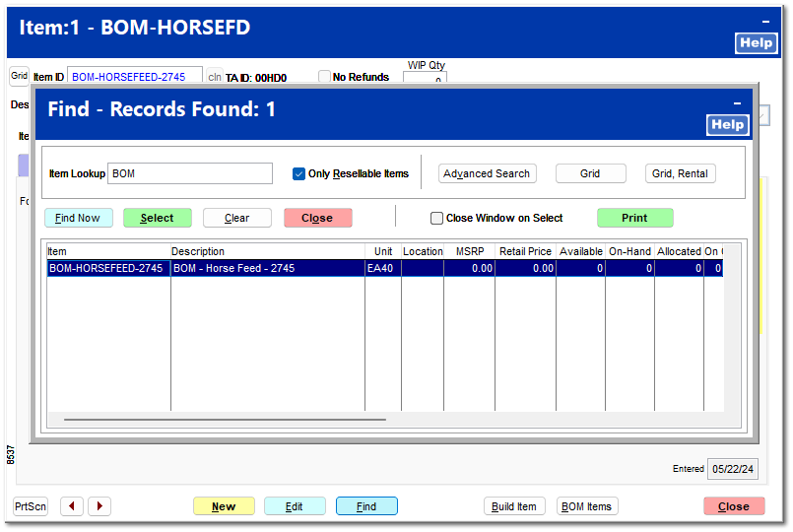Uncheck Only Resellable Items
This screenshot has width=793, height=532.
coord(298,174)
